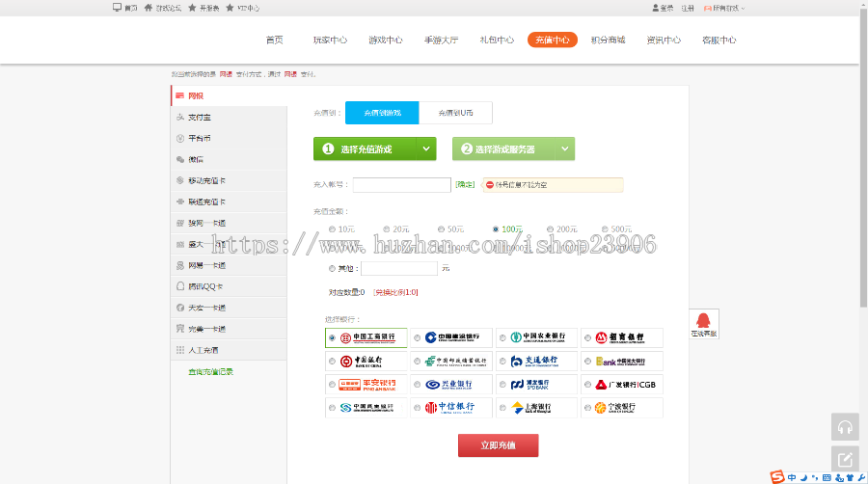This screenshot has width=868, height=484.
Task: Click the keyboard icon in input method toolbar
Action: 827,478
